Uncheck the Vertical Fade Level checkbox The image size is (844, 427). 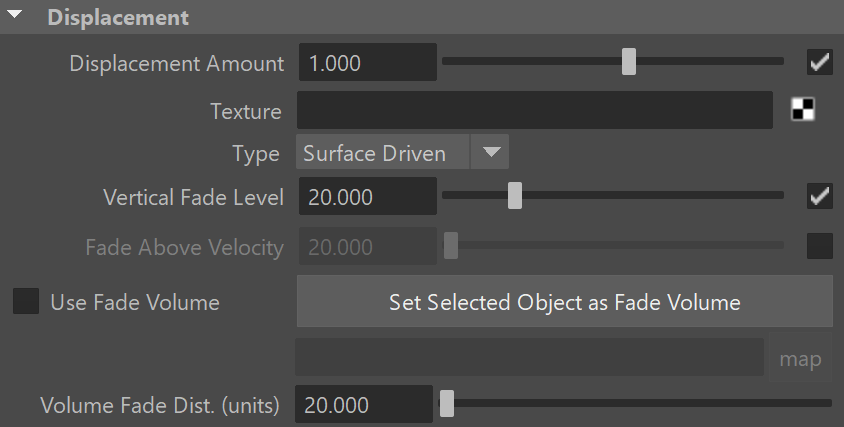(x=820, y=195)
